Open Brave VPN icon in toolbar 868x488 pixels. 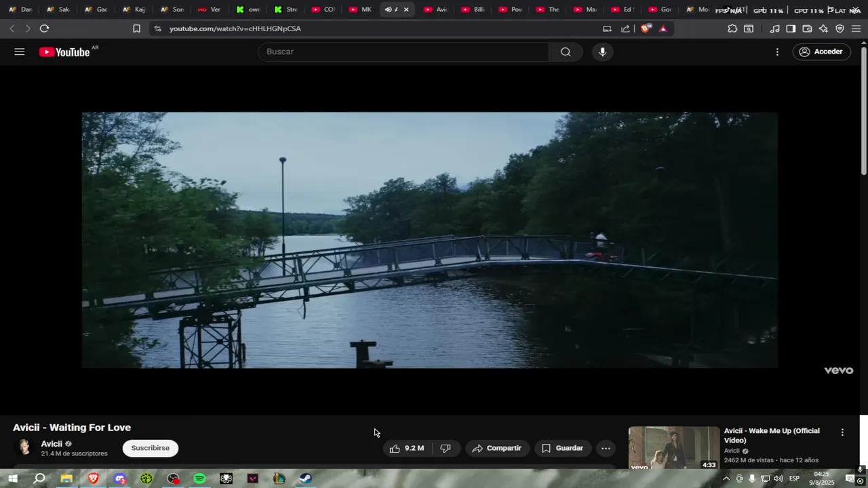(x=840, y=28)
